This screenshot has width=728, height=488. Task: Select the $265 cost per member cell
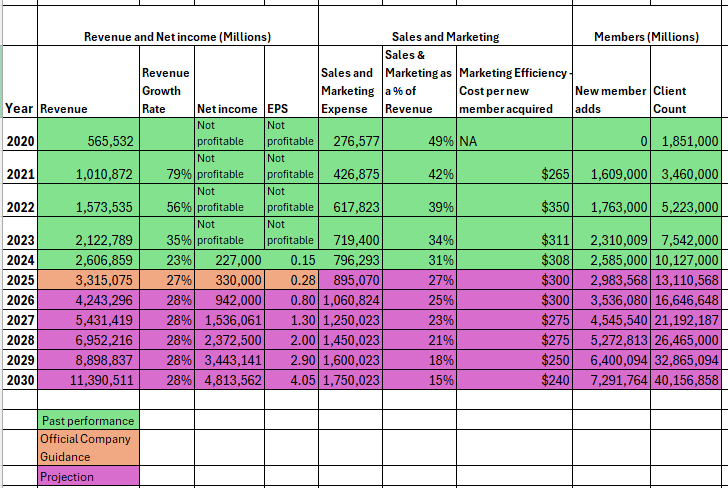(514, 167)
